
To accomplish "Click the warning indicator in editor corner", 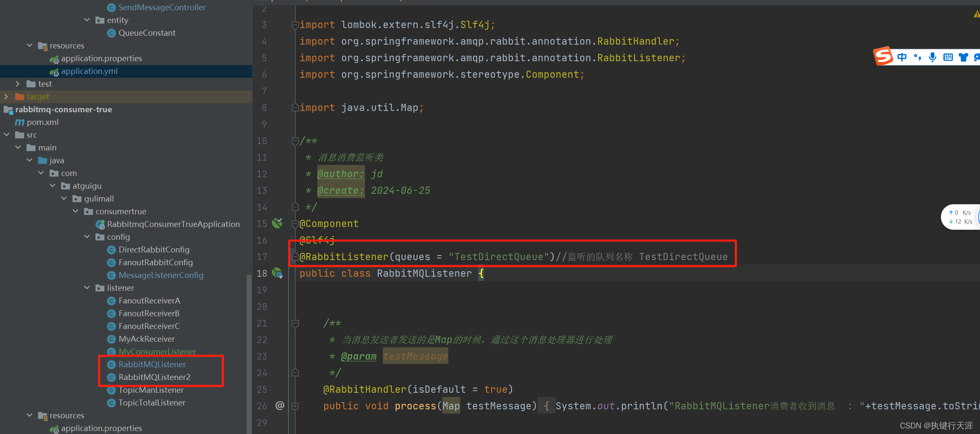I will (x=977, y=14).
